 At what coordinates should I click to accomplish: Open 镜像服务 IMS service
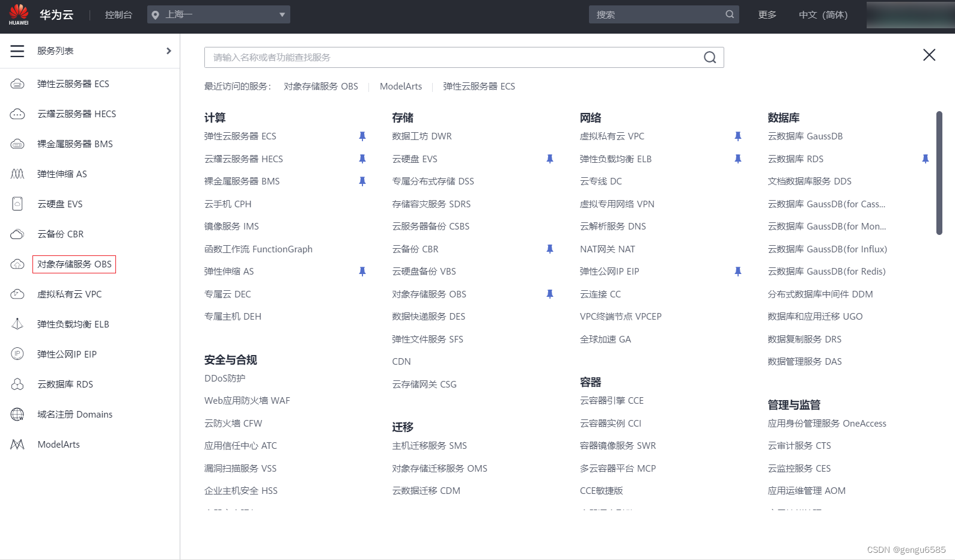232,227
